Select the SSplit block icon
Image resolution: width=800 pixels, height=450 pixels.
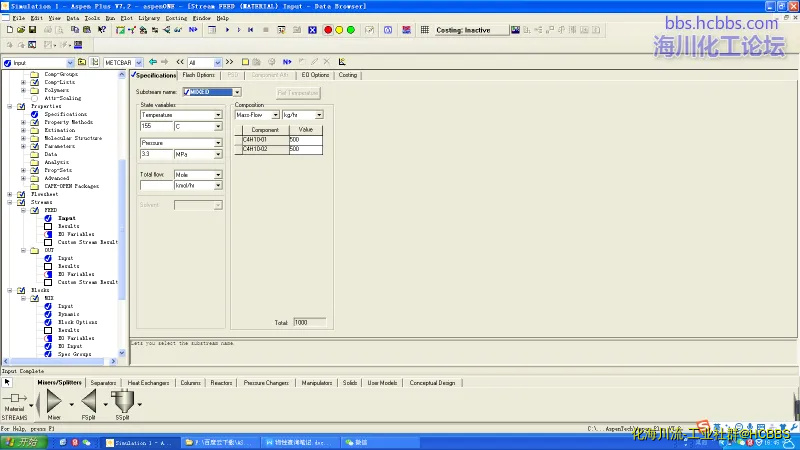pos(122,401)
